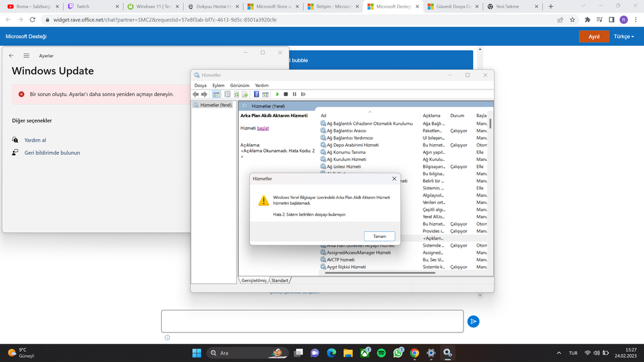
Task: Open Görünüm menu in Hizmetler
Action: pos(239,86)
